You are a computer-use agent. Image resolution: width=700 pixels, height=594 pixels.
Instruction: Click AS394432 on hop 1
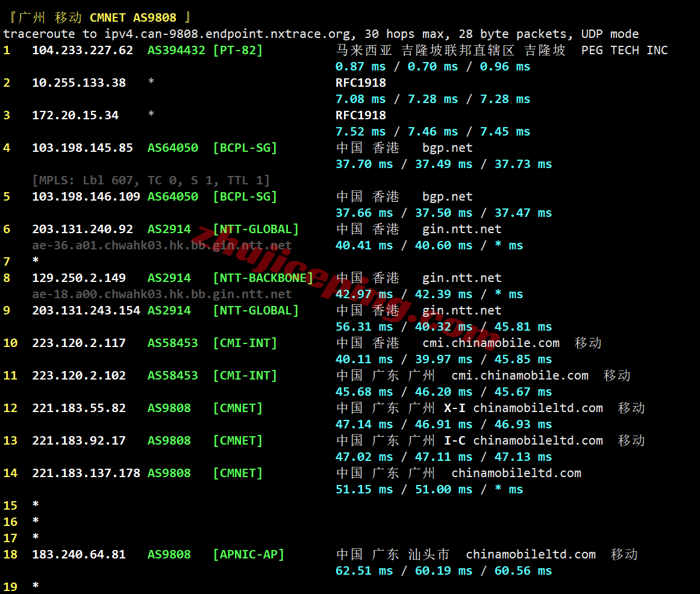click(x=177, y=50)
